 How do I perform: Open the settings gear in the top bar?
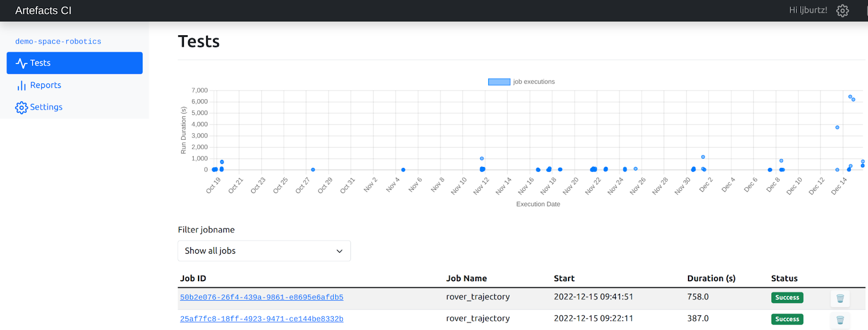click(842, 10)
